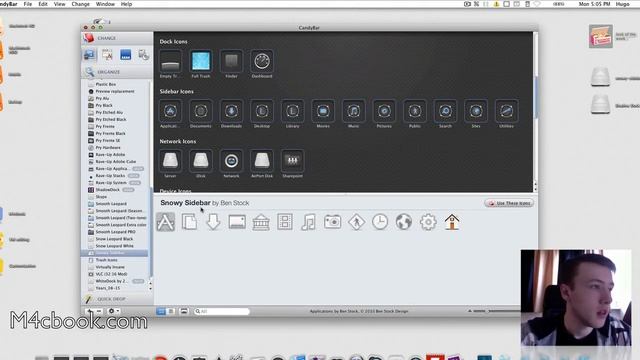The width and height of the screenshot is (640, 360).
Task: Select the Empty Trash dock icon
Action: (170, 61)
